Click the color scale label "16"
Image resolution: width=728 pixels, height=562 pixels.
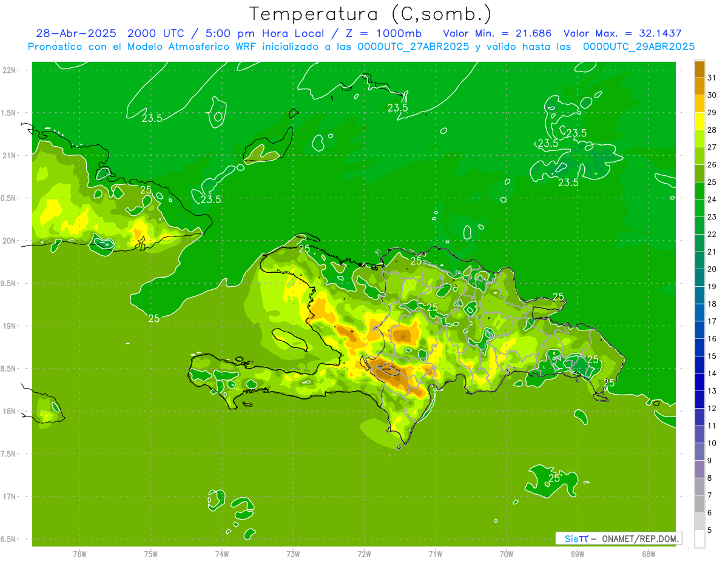[712, 338]
